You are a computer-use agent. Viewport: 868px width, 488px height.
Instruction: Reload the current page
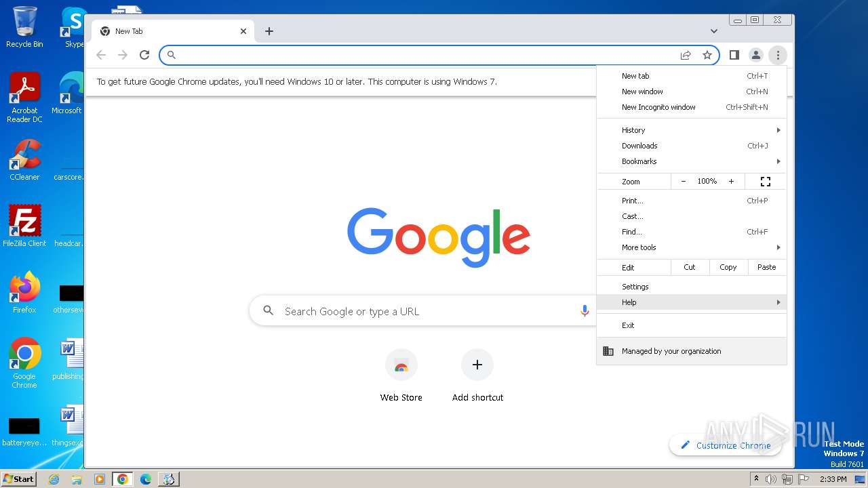(144, 55)
